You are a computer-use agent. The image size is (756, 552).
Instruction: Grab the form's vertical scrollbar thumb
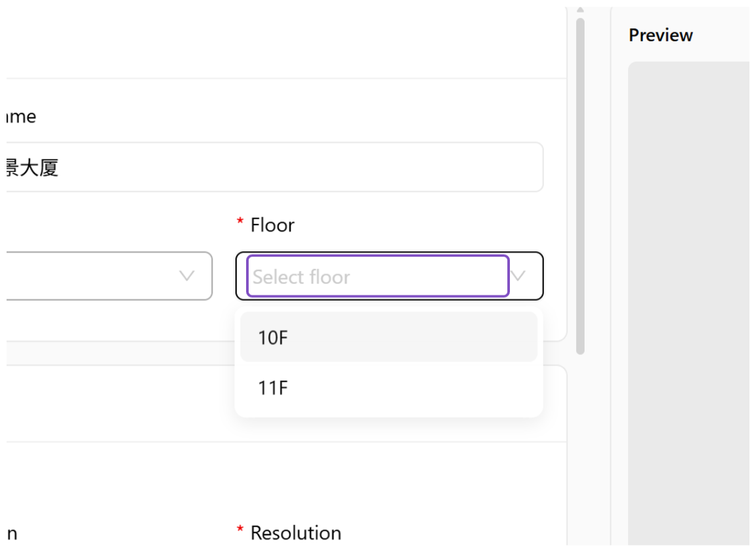pyautogui.click(x=581, y=186)
